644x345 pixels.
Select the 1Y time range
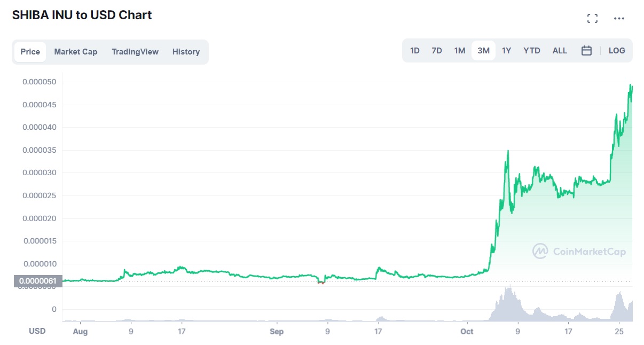tap(507, 51)
